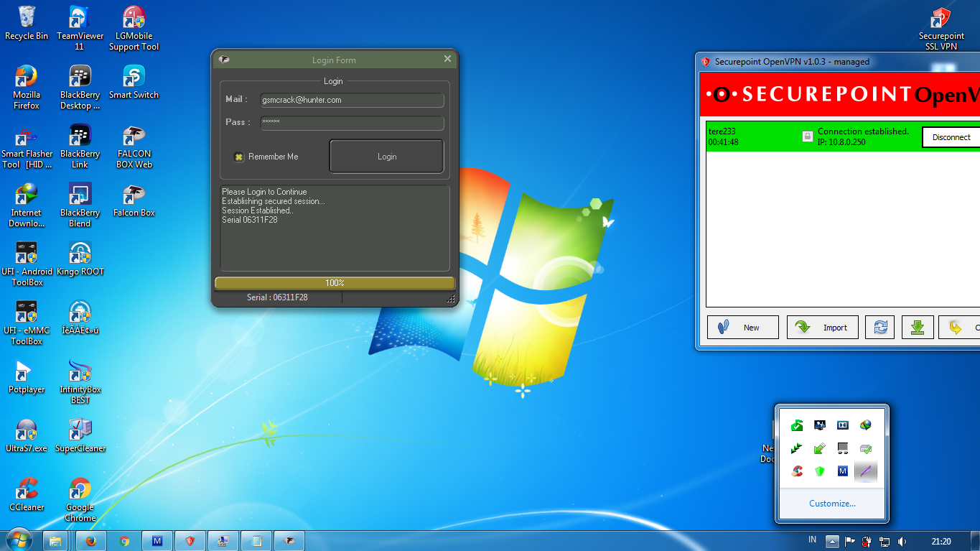This screenshot has width=980, height=551.
Task: Click the purple feather icon in tray popup
Action: (x=866, y=471)
